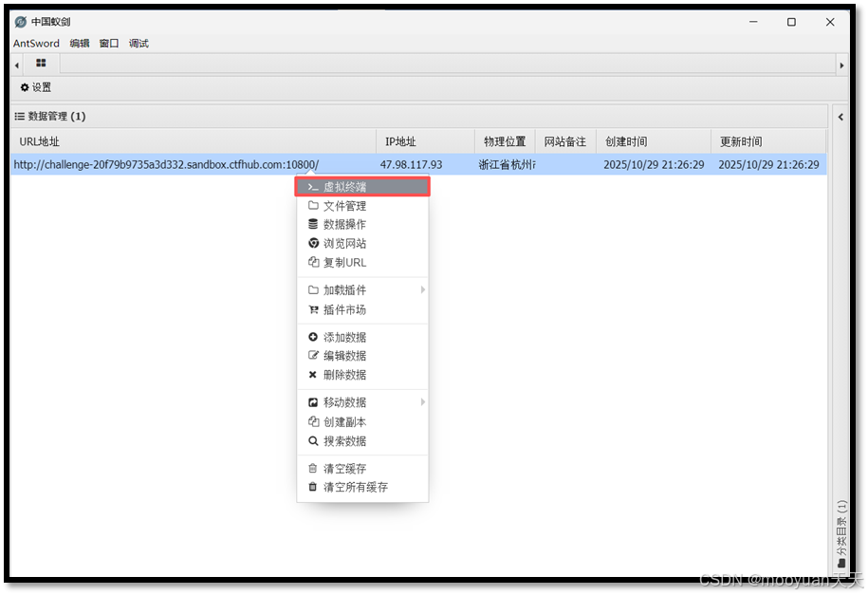Click the edit icon beside 编辑数据

point(313,356)
